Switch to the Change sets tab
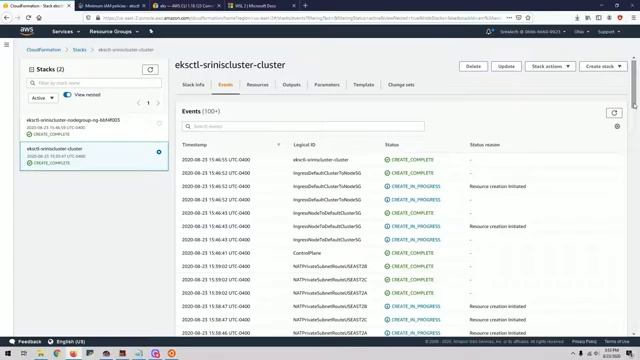640x360 pixels. click(x=401, y=85)
